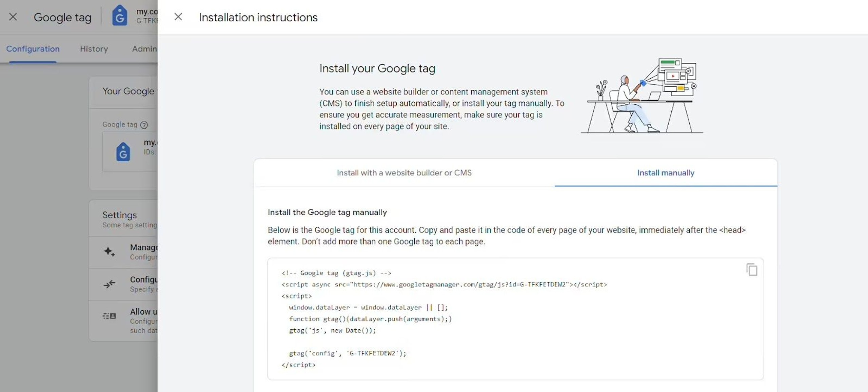Close the Installation instructions panel
This screenshot has width=868, height=392.
(x=178, y=17)
